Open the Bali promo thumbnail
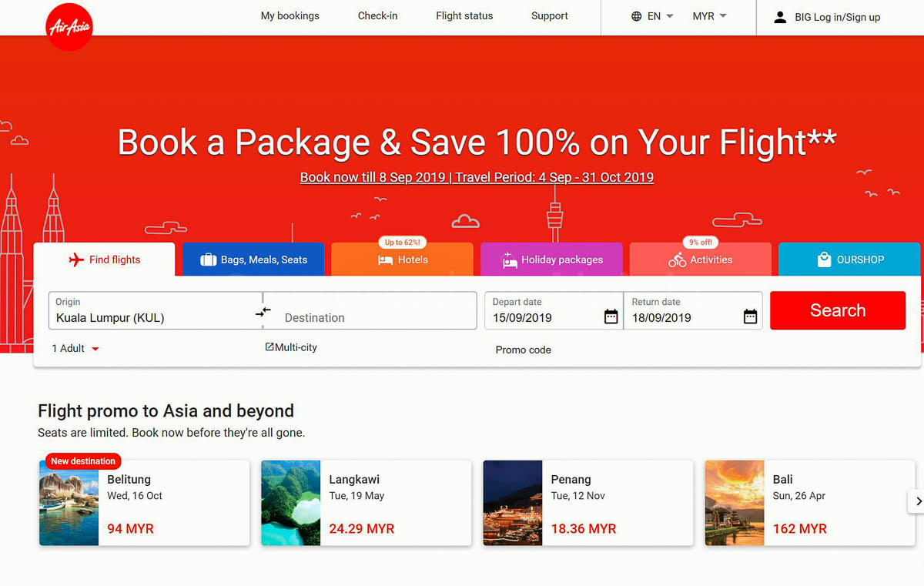Screen dimensions: 924x586 735,503
